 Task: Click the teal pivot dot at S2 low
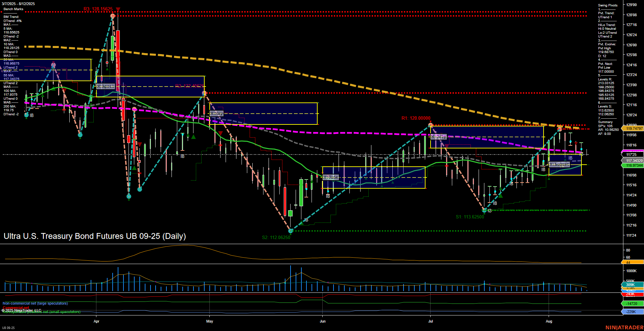(290, 231)
